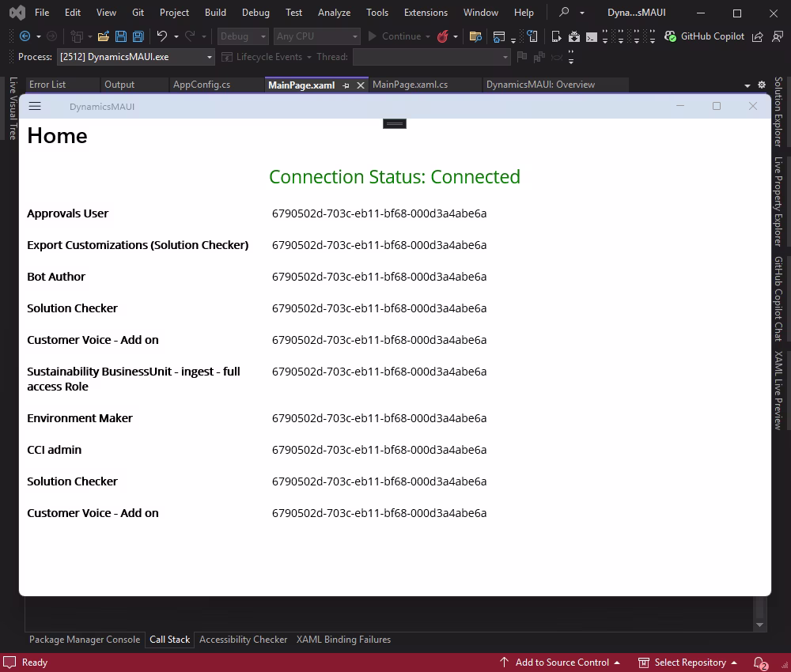Click the in-app debug toolbar handle
The height and width of the screenshot is (672, 791).
point(395,123)
